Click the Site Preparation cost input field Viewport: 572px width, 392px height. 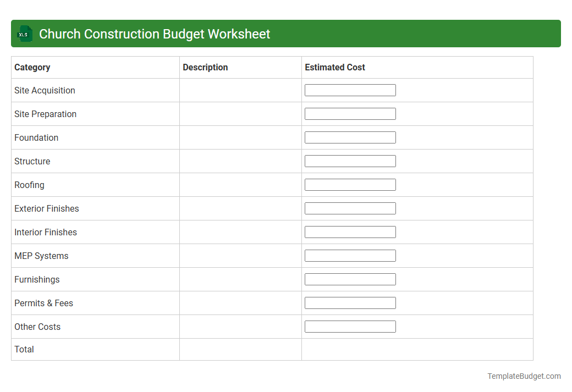point(350,113)
